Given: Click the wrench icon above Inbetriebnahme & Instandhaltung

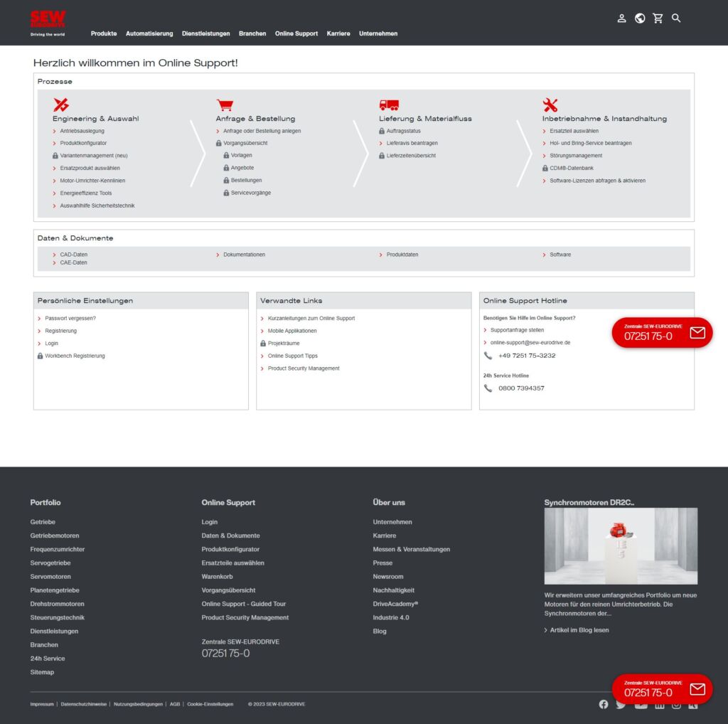Looking at the screenshot, I should pos(550,105).
